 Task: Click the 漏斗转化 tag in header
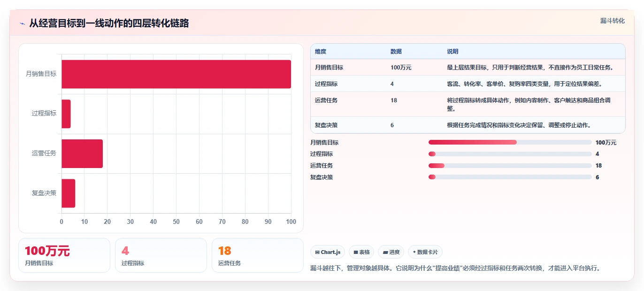(x=612, y=21)
